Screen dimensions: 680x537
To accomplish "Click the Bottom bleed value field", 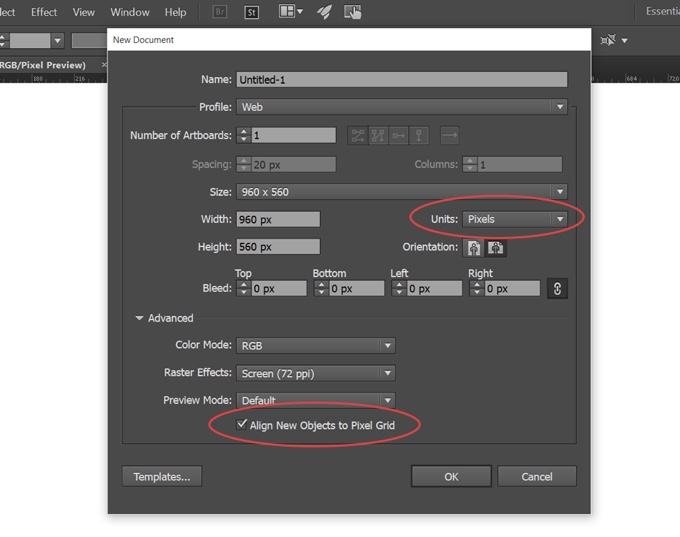I will point(356,288).
